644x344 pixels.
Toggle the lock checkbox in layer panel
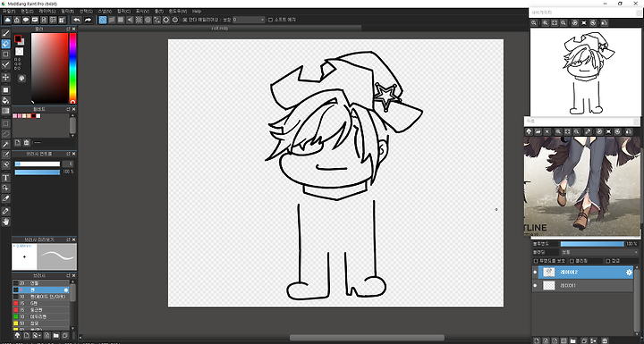608,261
